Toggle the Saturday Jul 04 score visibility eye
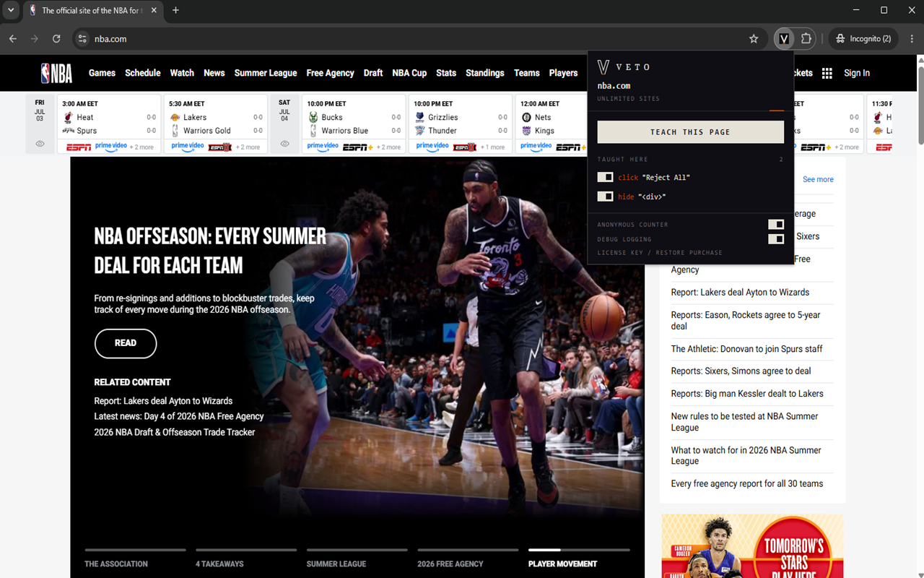The height and width of the screenshot is (578, 924). (284, 144)
